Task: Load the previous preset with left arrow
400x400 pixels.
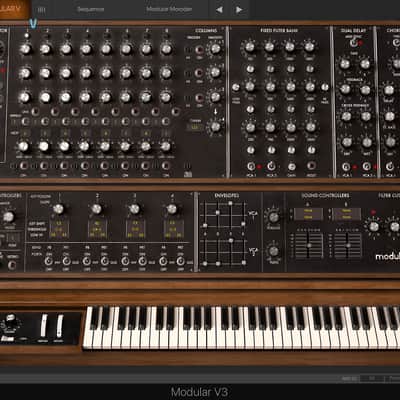Action: pos(219,10)
